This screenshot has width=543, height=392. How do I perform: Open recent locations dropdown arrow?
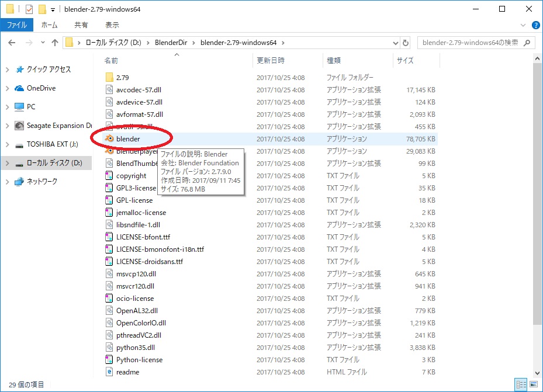click(43, 43)
